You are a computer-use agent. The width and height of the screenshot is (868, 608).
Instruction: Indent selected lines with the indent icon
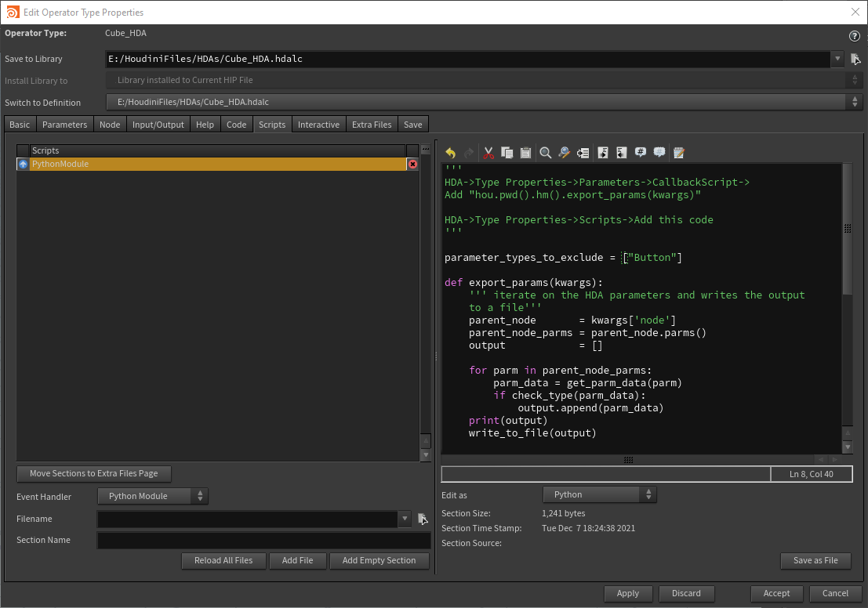click(603, 153)
